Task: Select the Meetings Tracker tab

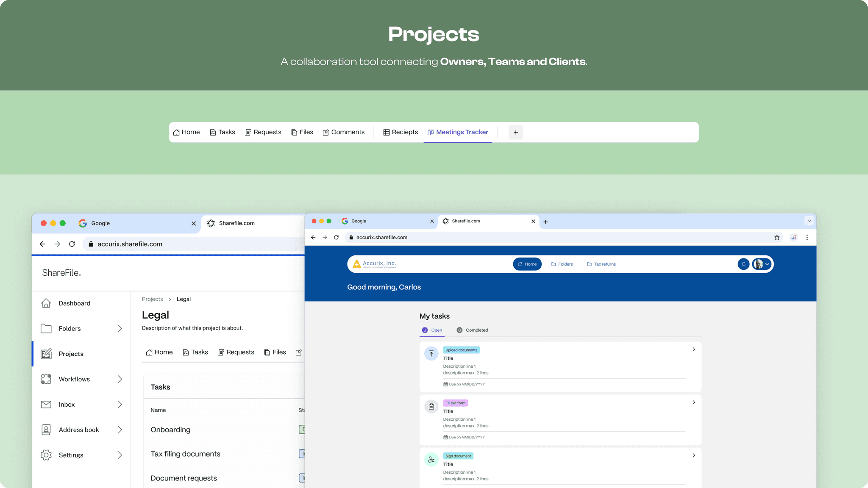Action: click(458, 132)
